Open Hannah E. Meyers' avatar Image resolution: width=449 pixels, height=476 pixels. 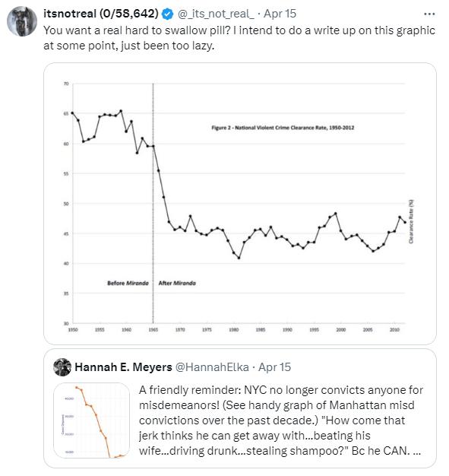pos(62,367)
